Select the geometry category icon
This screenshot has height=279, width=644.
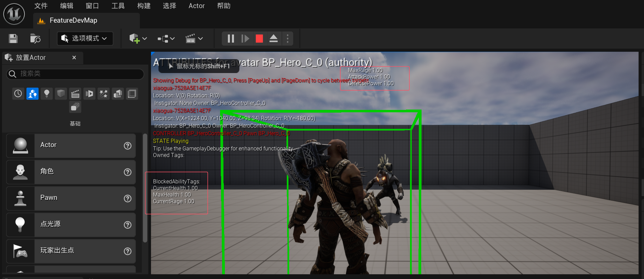[x=118, y=93]
